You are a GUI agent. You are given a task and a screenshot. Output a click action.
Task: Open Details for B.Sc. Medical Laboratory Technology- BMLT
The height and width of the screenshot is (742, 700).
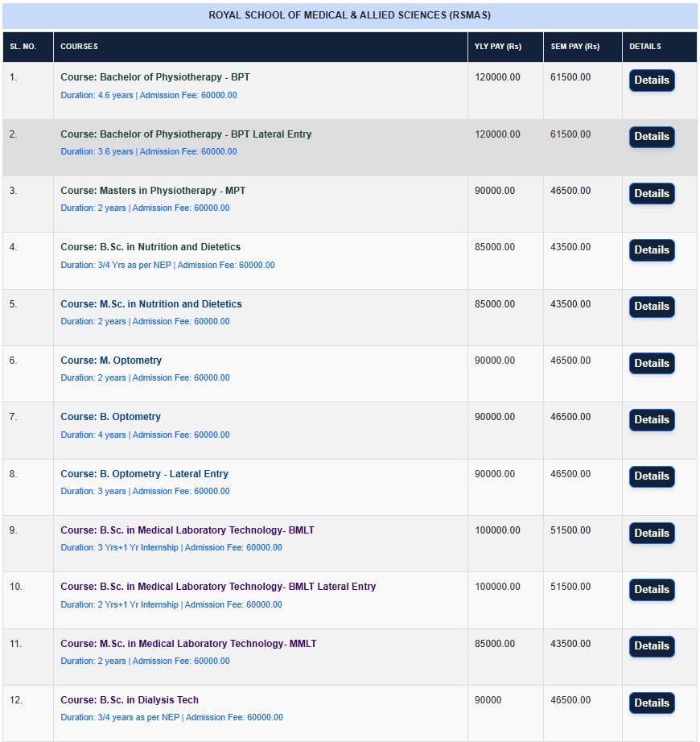click(x=651, y=534)
